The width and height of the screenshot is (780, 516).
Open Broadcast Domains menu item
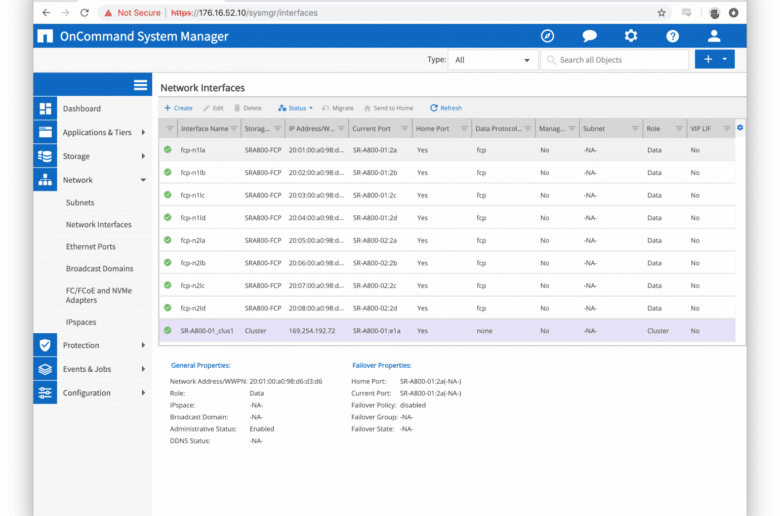coord(99,268)
